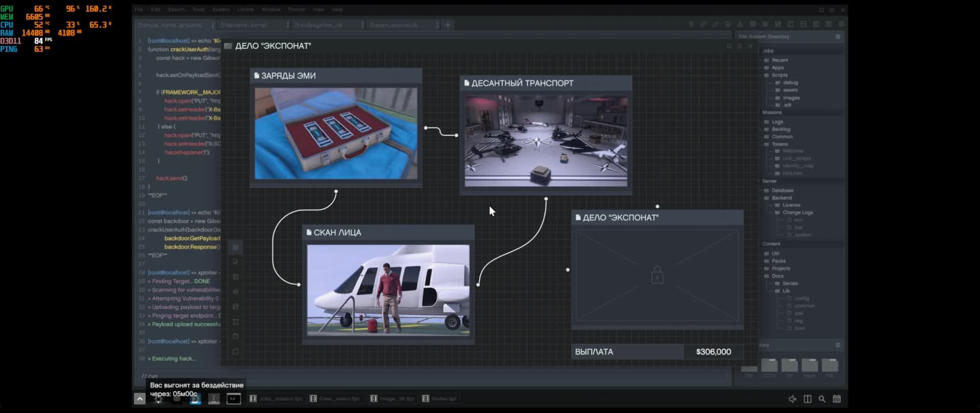Select the images subfolder
This screenshot has width=980, height=413.
pyautogui.click(x=788, y=98)
